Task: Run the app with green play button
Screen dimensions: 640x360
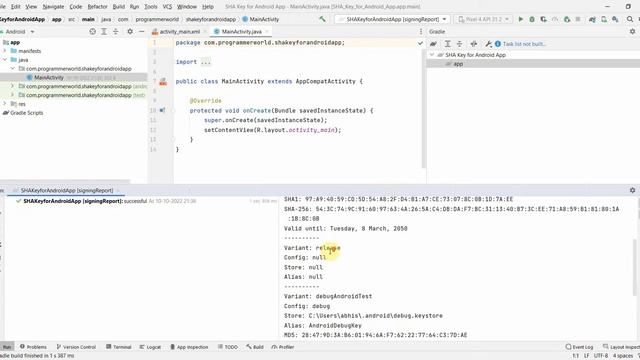Action: pos(520,19)
